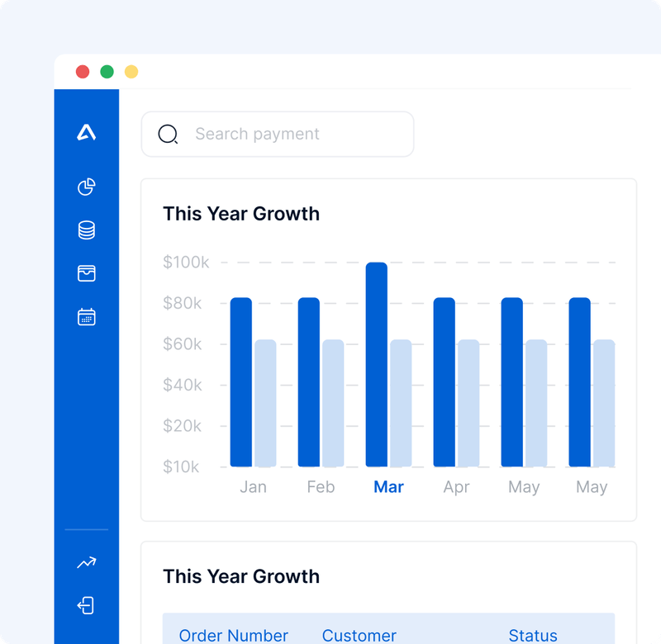Select the Customer column header
This screenshot has width=661, height=644.
pos(359,635)
